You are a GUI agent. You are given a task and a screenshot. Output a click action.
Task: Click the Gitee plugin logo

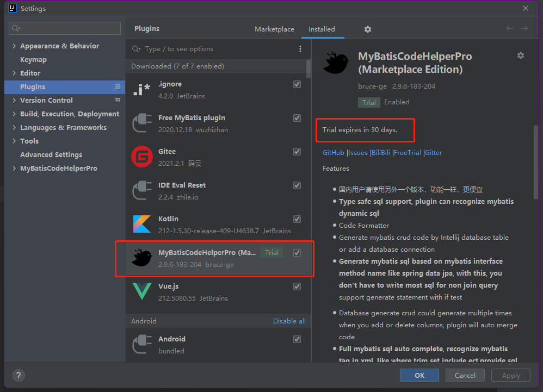(142, 157)
